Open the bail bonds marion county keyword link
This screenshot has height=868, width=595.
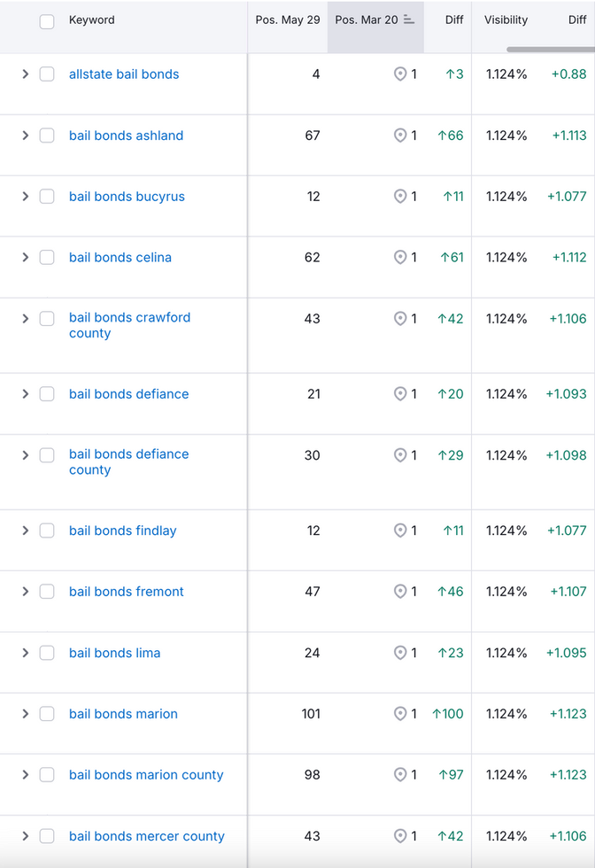146,775
